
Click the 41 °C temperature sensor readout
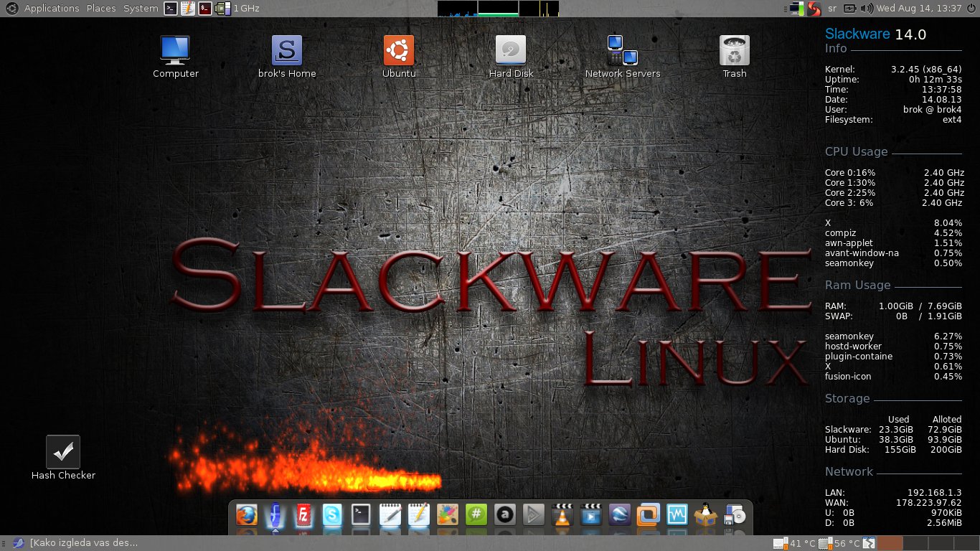point(795,543)
